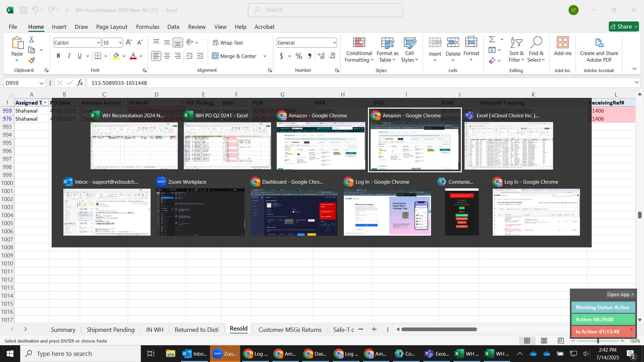Click Find & Select button
Viewport: 644px width, 362px height.
click(536, 50)
